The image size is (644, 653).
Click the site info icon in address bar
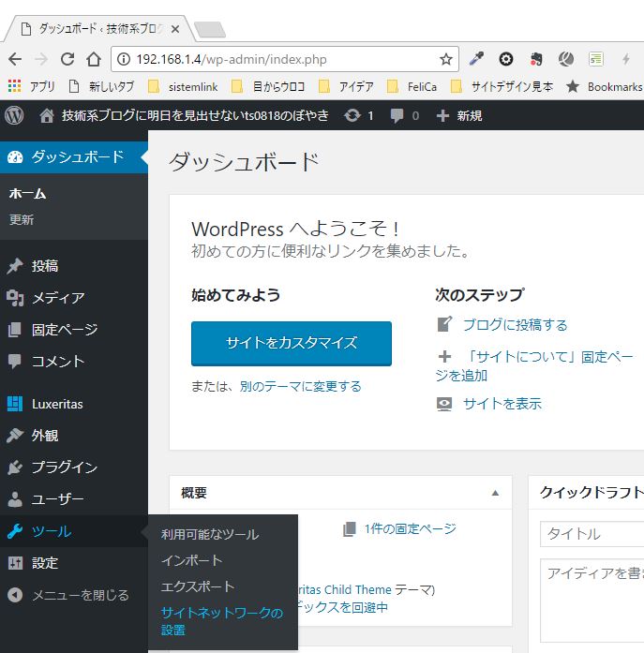124,59
